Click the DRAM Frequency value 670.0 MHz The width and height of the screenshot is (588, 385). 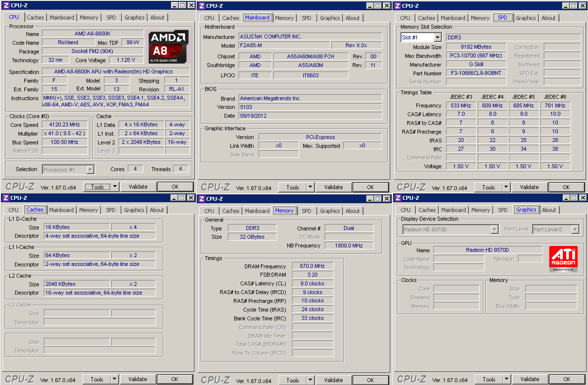[x=312, y=266]
